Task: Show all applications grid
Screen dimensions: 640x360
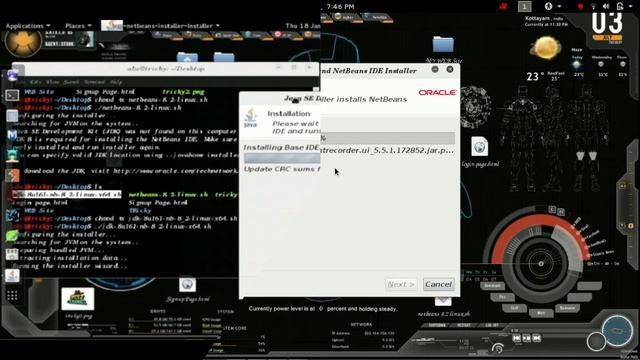Action: click(x=12, y=295)
